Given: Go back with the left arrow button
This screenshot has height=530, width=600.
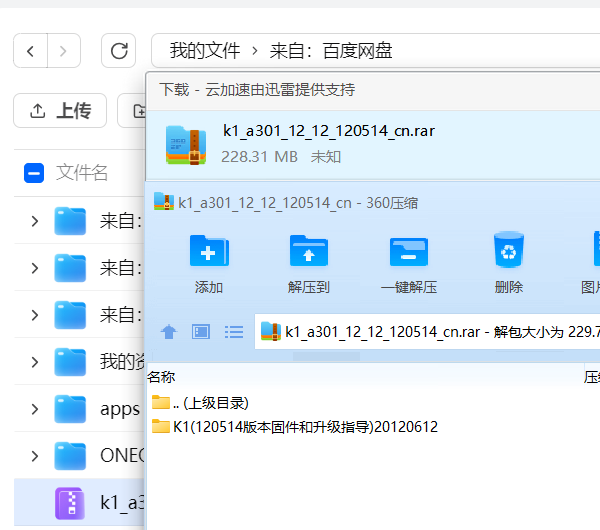Looking at the screenshot, I should pos(31,51).
